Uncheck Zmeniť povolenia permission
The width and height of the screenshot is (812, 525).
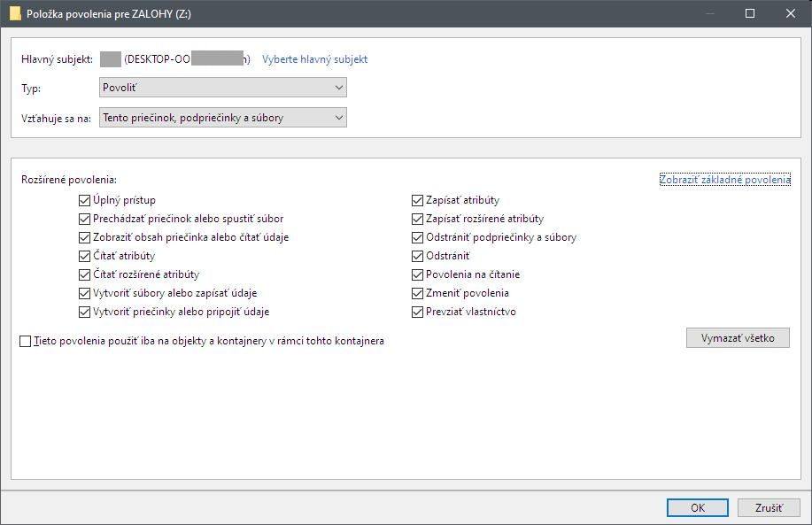(x=417, y=294)
